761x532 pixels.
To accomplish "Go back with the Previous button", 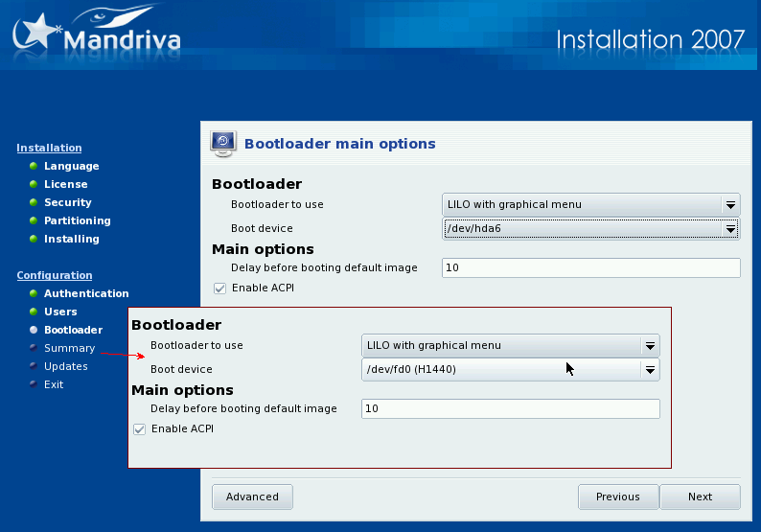I will pyautogui.click(x=618, y=497).
